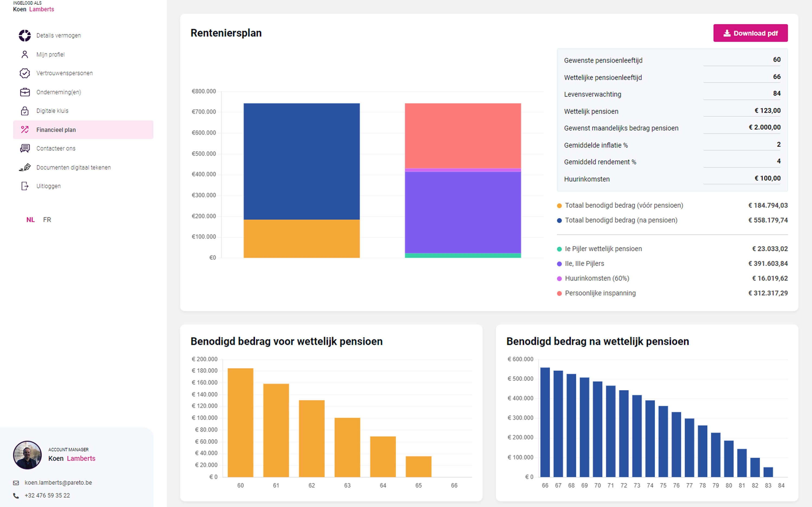The width and height of the screenshot is (812, 507).
Task: Click koen.lamberts@pareto.be email link
Action: [58, 483]
